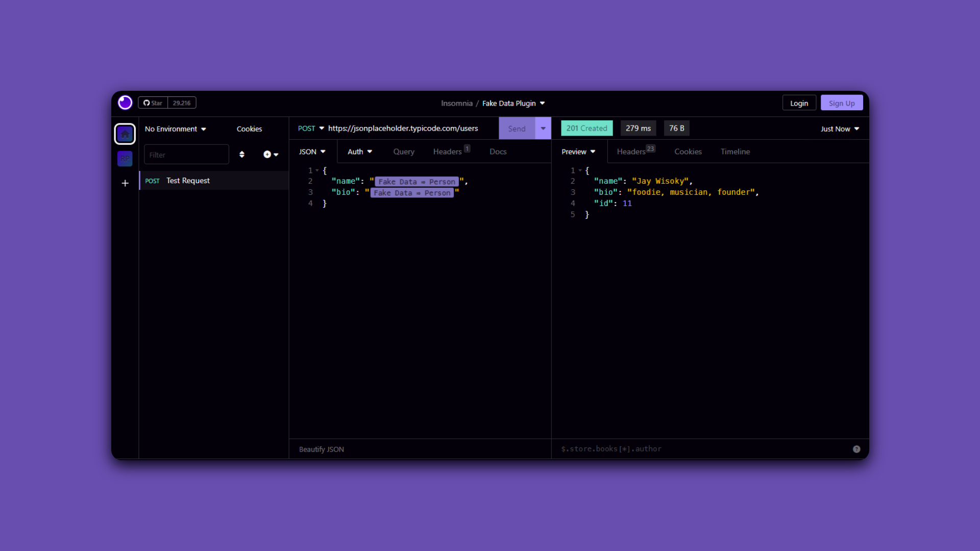Click the sort requests arrows icon
Screen dimensions: 980x551
point(242,155)
